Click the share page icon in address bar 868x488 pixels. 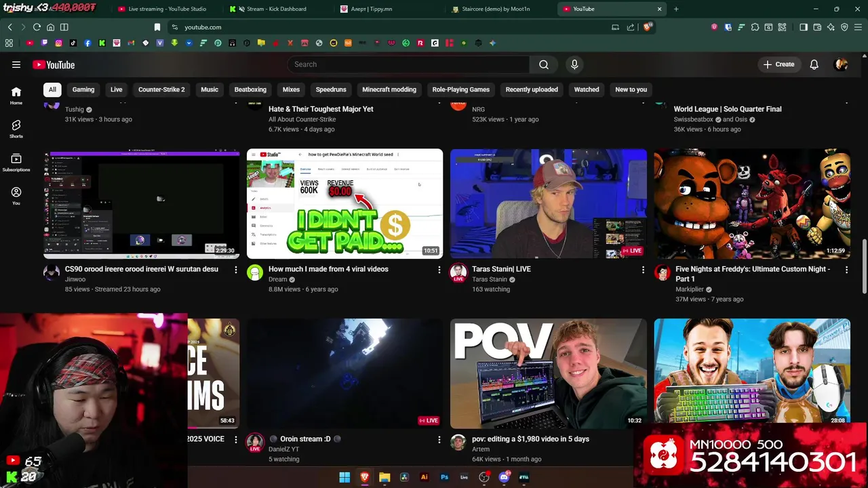tap(631, 27)
